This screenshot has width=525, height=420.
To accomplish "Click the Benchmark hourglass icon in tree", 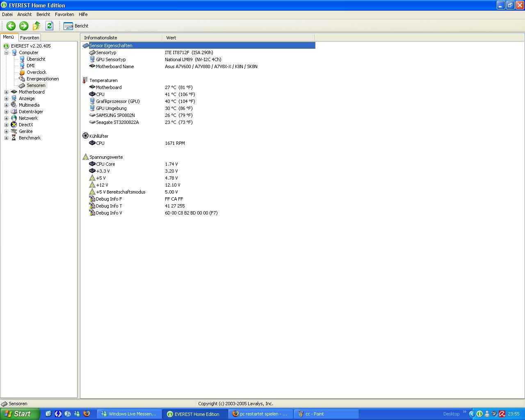I will (14, 138).
